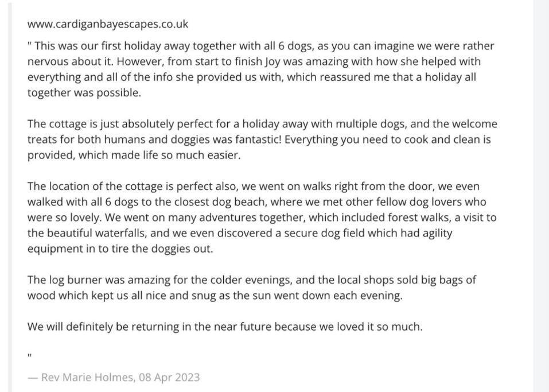Click the em dash before Rev Marie Holmes
This screenshot has width=549, height=392.
(33, 378)
